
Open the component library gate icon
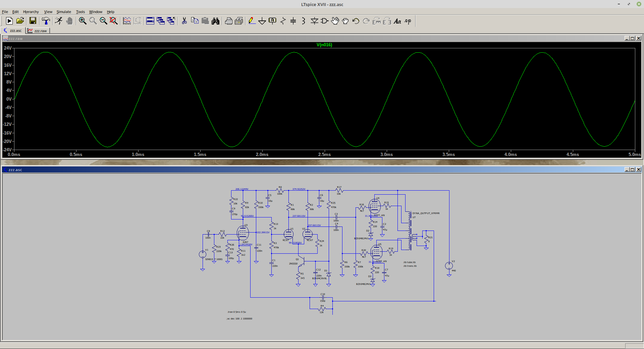325,21
